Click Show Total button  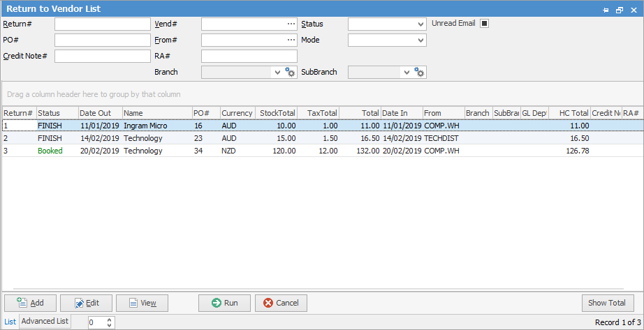click(x=606, y=303)
